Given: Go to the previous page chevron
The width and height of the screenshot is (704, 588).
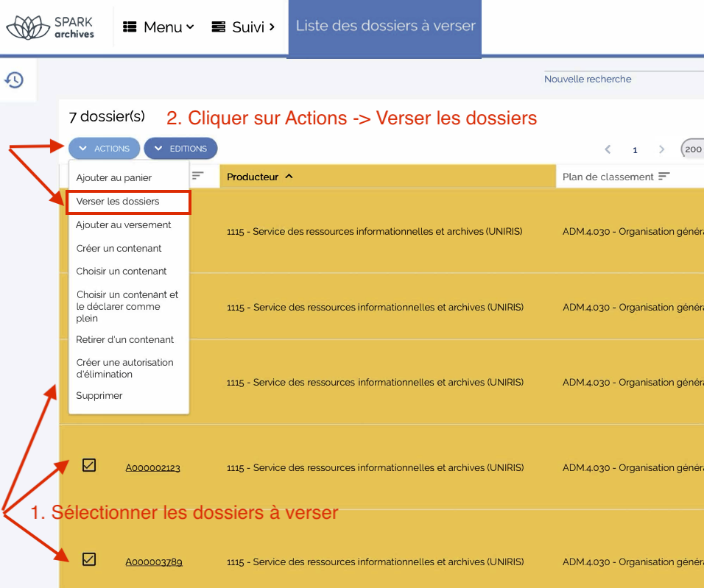Looking at the screenshot, I should coord(608,149).
